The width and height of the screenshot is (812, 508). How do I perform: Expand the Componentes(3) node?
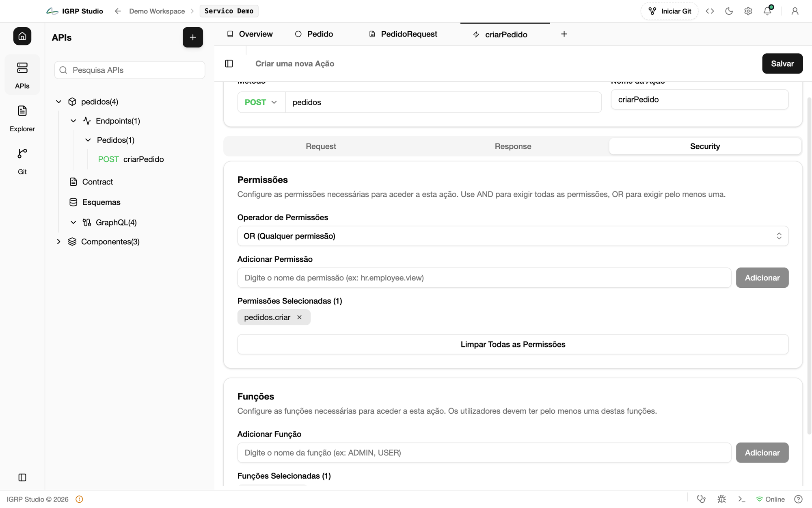pos(59,241)
